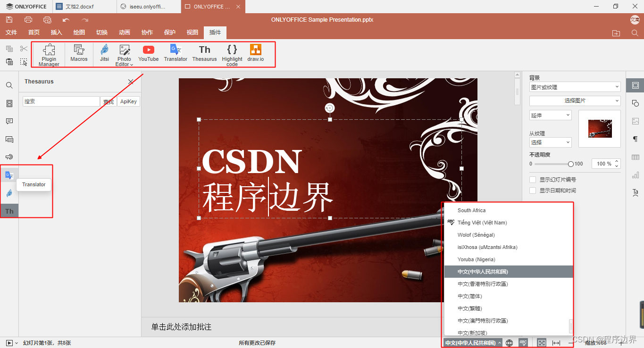Open the comments panel in left sidebar
The image size is (644, 348).
pyautogui.click(x=9, y=121)
